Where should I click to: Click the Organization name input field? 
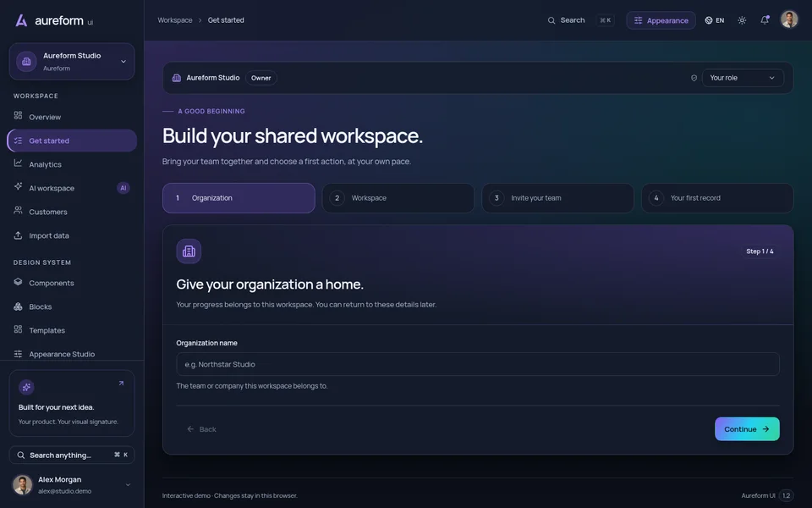pos(477,364)
